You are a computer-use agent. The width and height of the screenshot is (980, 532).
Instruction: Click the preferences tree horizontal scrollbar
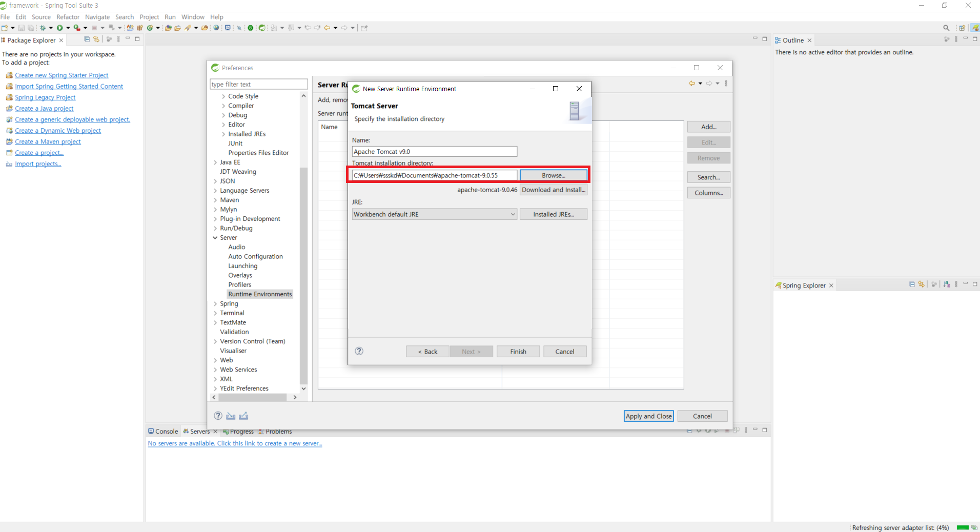tap(252, 397)
